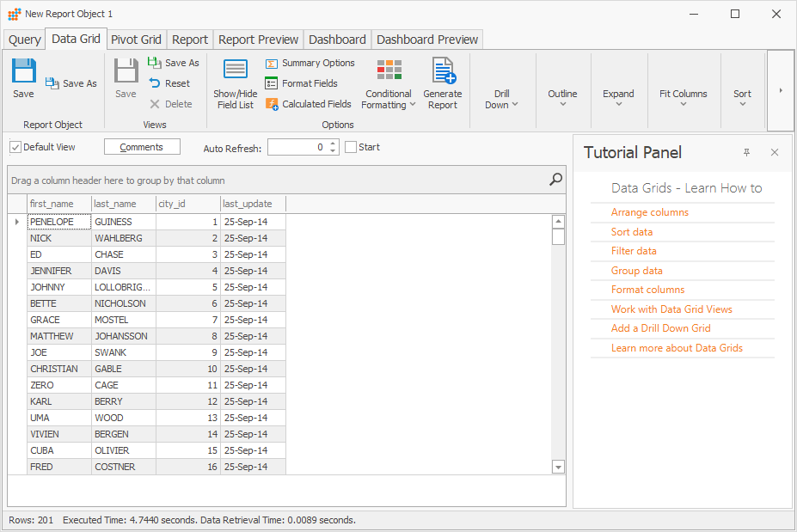
Task: Enable the Start auto-refresh checkbox
Action: tap(349, 147)
